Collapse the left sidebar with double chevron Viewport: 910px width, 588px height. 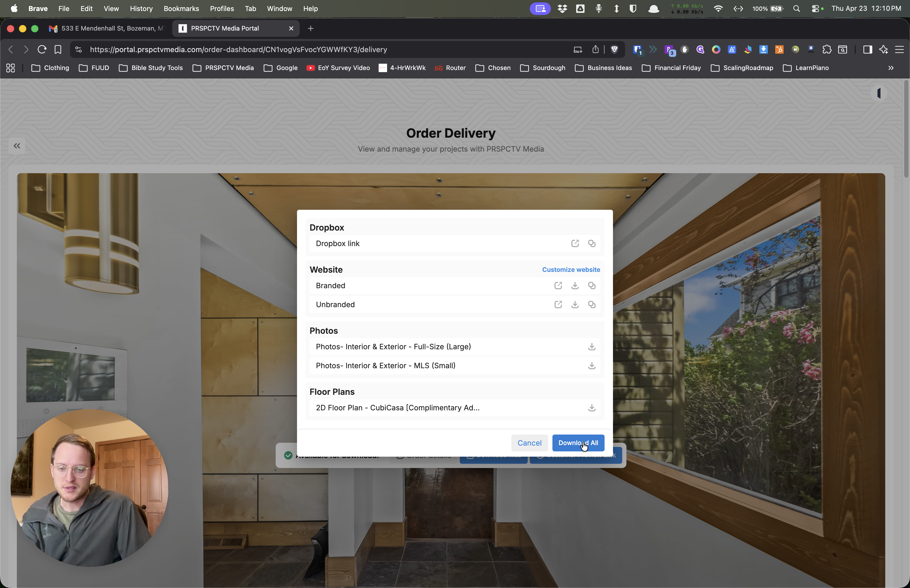click(x=17, y=146)
